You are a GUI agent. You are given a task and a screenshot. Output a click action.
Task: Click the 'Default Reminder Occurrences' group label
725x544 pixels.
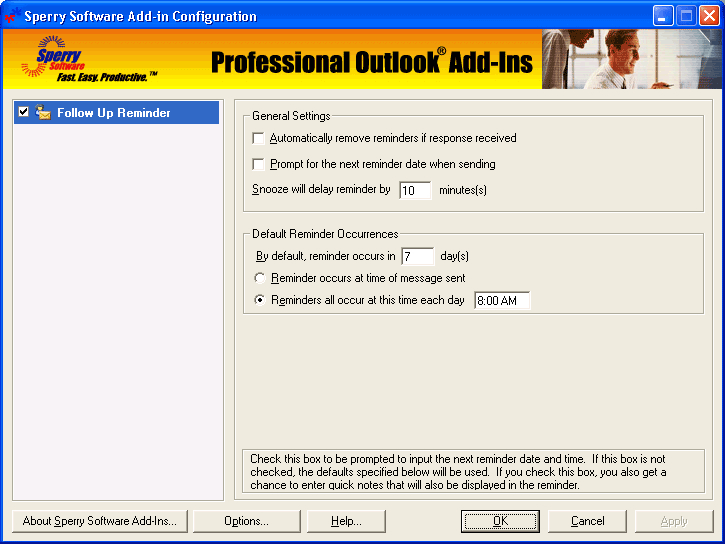(x=325, y=234)
